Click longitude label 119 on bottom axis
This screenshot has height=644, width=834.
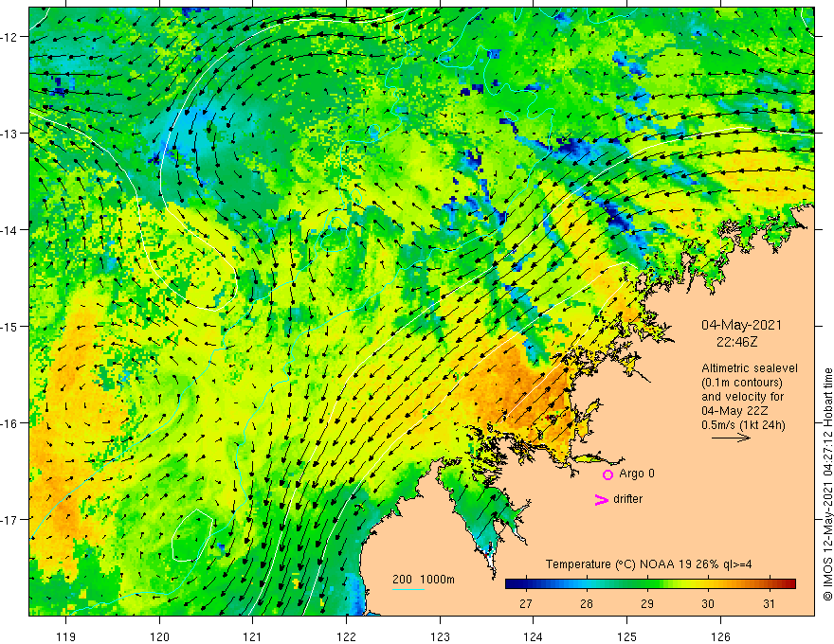pos(66,636)
